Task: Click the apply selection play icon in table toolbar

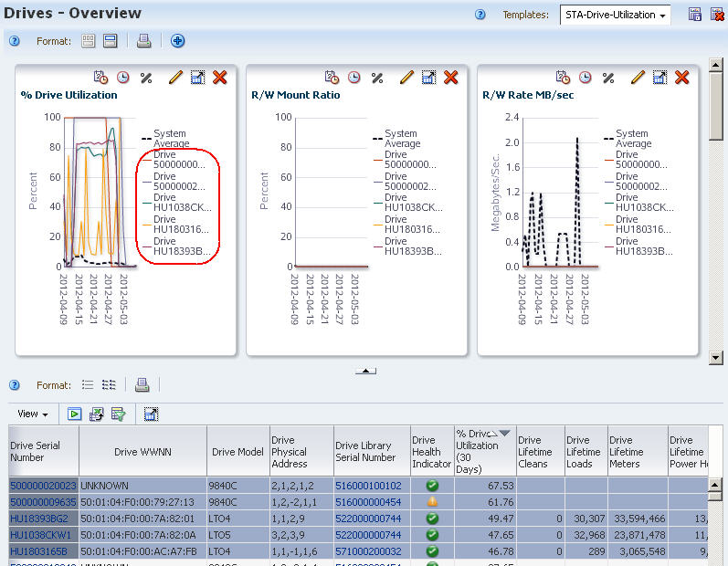Action: (74, 414)
